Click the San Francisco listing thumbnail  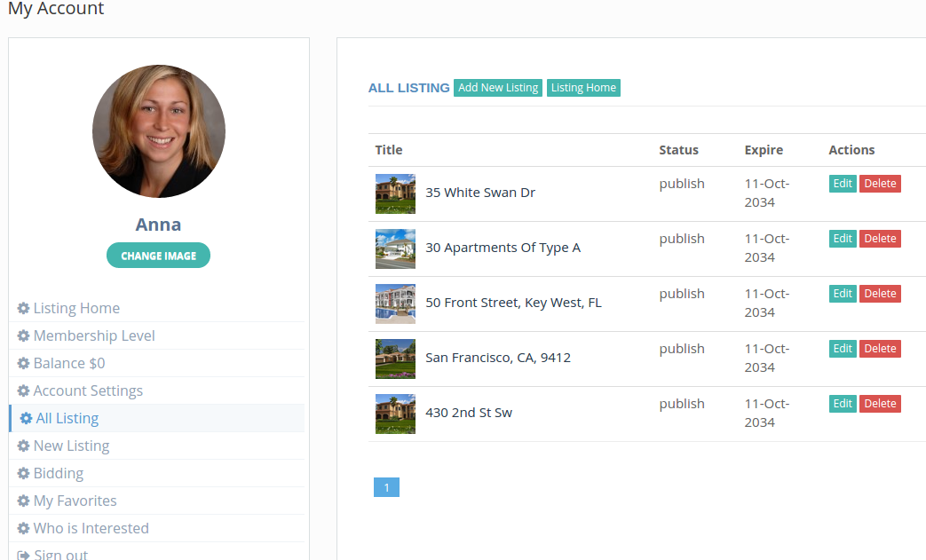(395, 359)
